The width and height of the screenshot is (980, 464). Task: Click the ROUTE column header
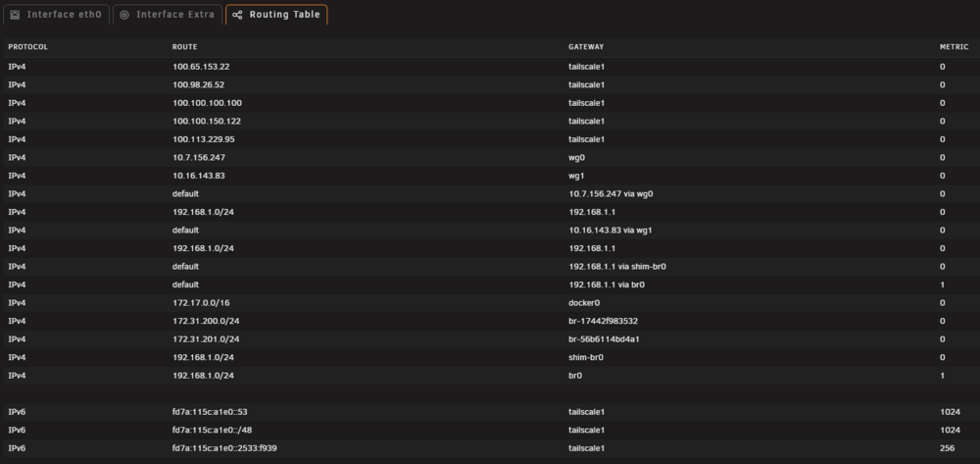pos(185,47)
